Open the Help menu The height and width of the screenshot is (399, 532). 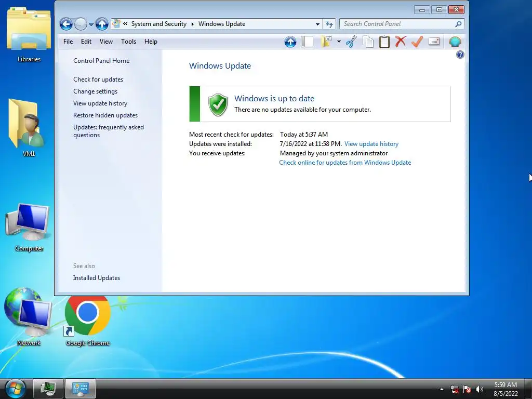(151, 42)
